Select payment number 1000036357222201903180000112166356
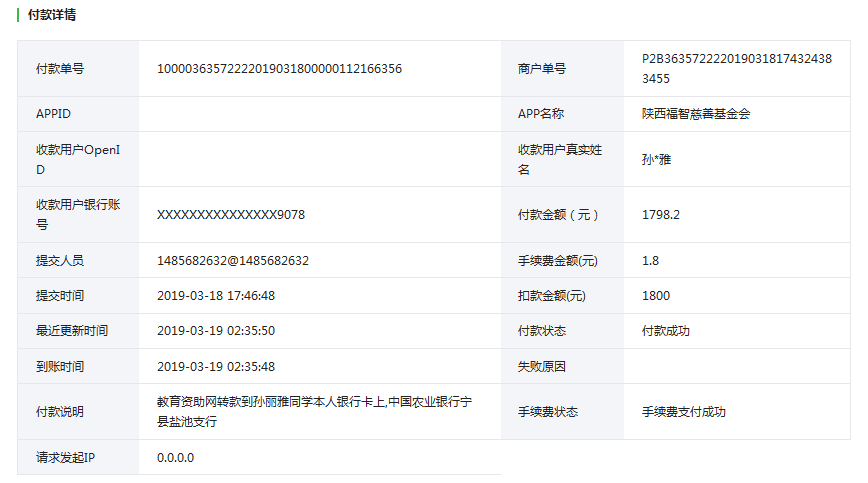Viewport: 868px width, 483px height. [280, 69]
